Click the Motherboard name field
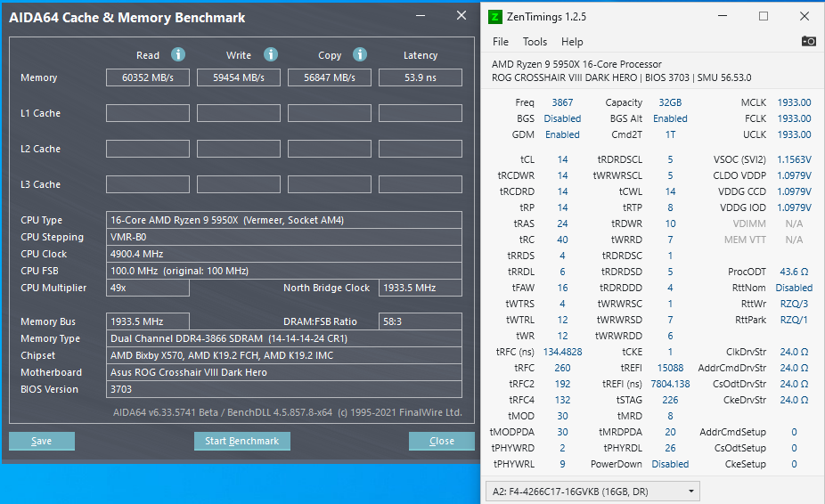 (284, 372)
